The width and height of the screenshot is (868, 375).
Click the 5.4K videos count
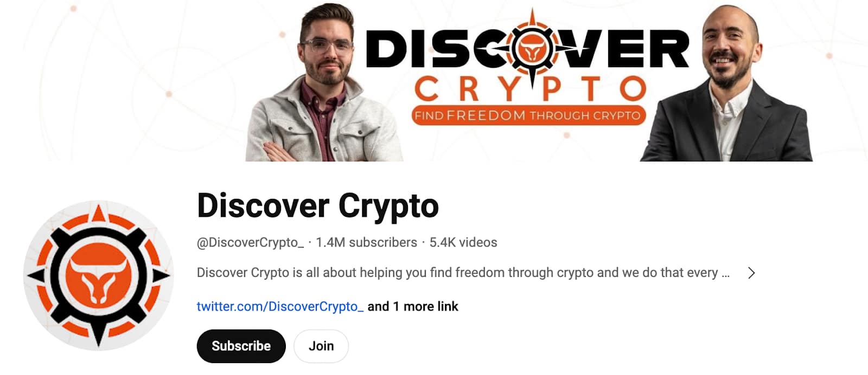(463, 242)
